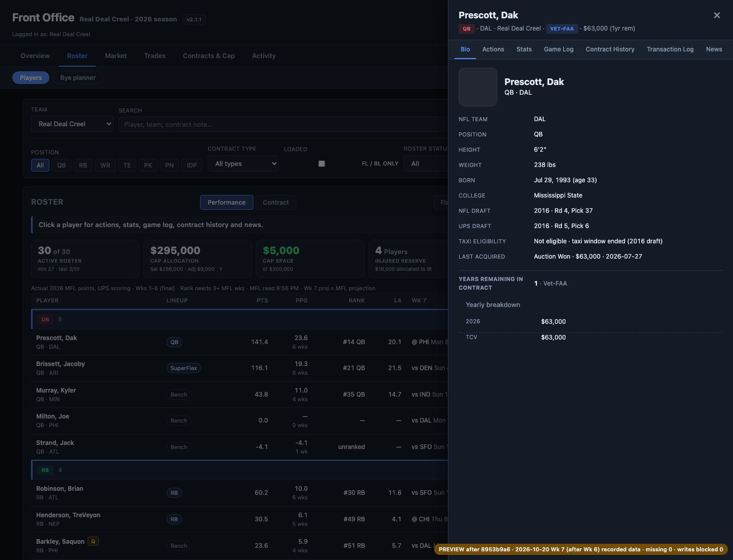Image resolution: width=733 pixels, height=560 pixels.
Task: Open the Roster Status dropdown
Action: tap(426, 163)
